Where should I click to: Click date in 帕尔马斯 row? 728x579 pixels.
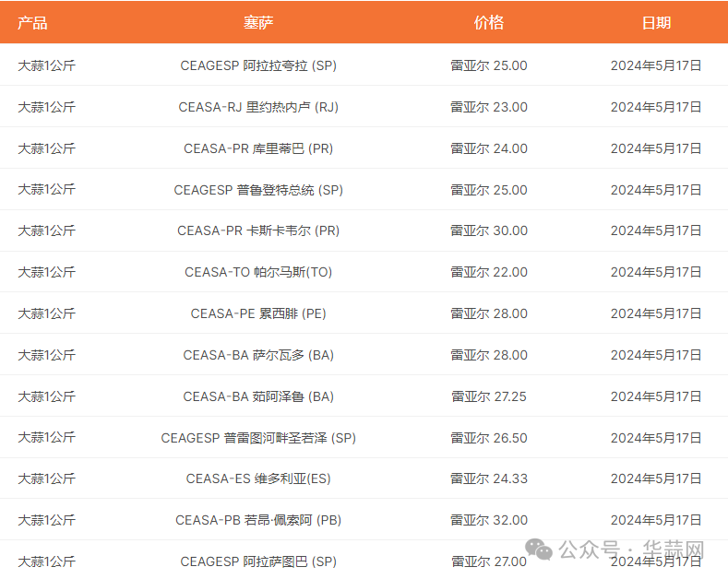click(656, 272)
